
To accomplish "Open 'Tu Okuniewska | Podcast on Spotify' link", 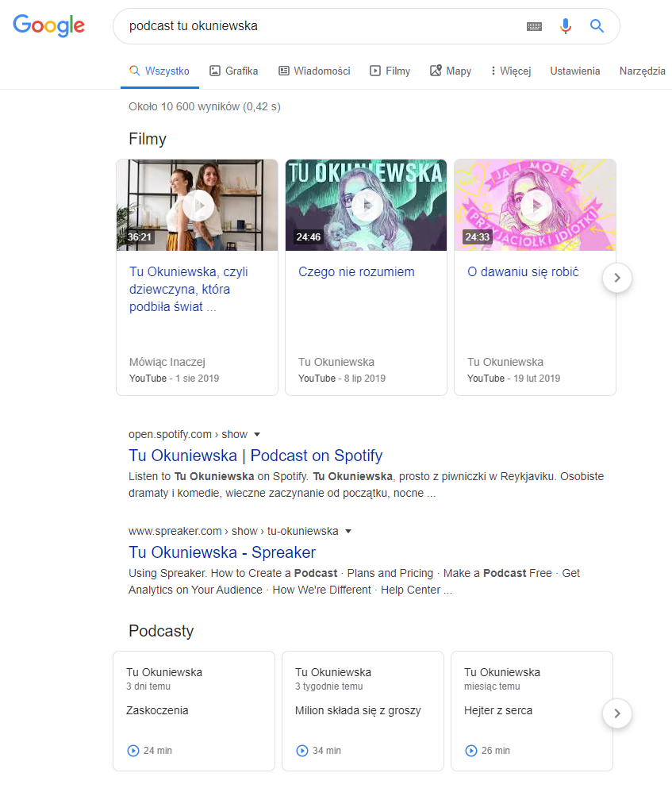I will point(255,456).
